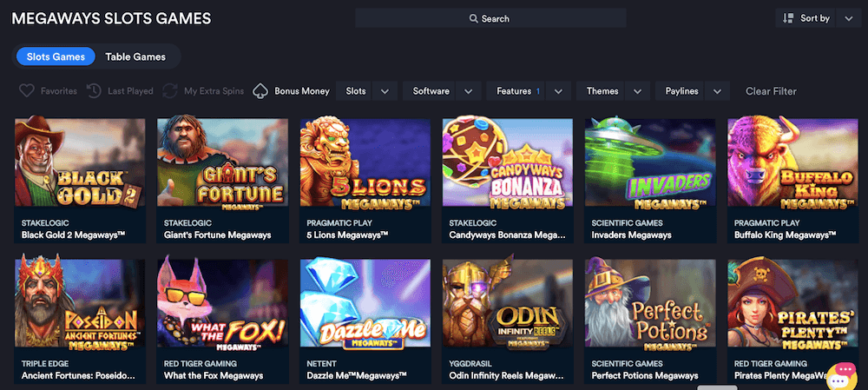Click the My Extra Spins refresh icon
This screenshot has height=390, width=868.
[x=170, y=91]
